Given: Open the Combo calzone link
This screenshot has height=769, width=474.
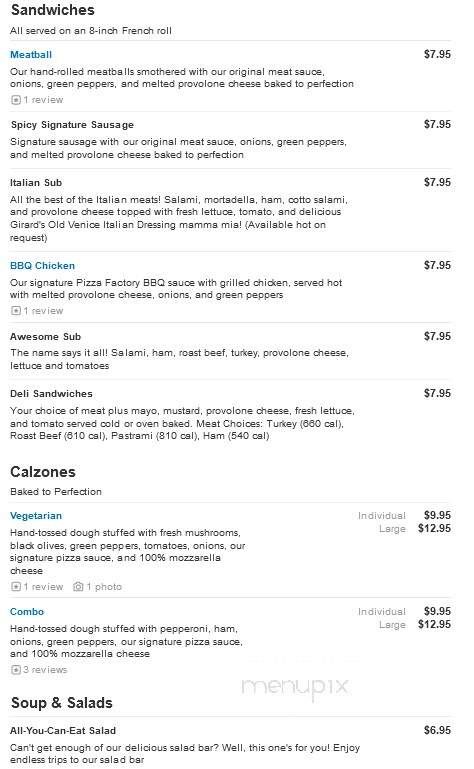Looking at the screenshot, I should click(27, 612).
